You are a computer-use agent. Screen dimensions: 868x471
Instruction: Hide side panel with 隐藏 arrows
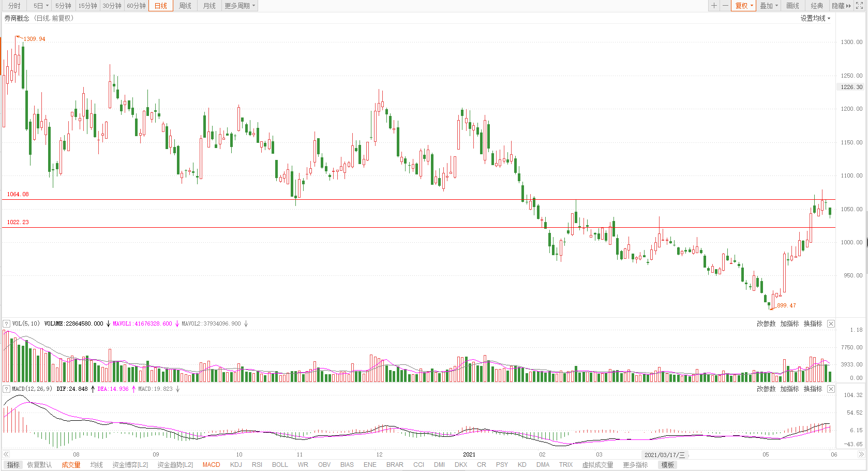coord(841,6)
